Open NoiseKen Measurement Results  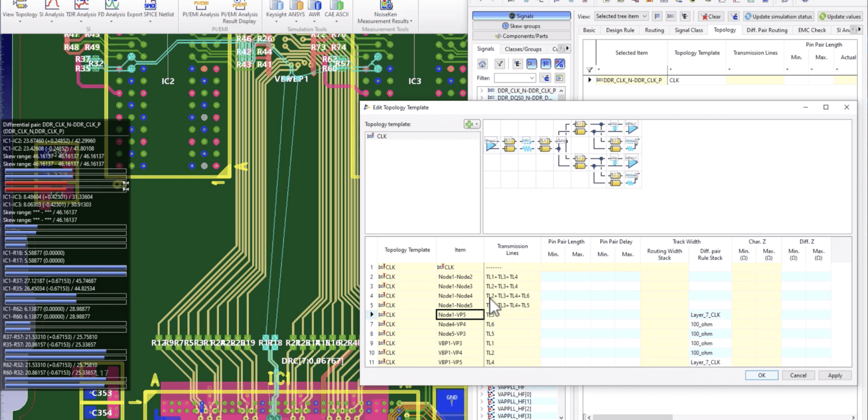coord(385,13)
